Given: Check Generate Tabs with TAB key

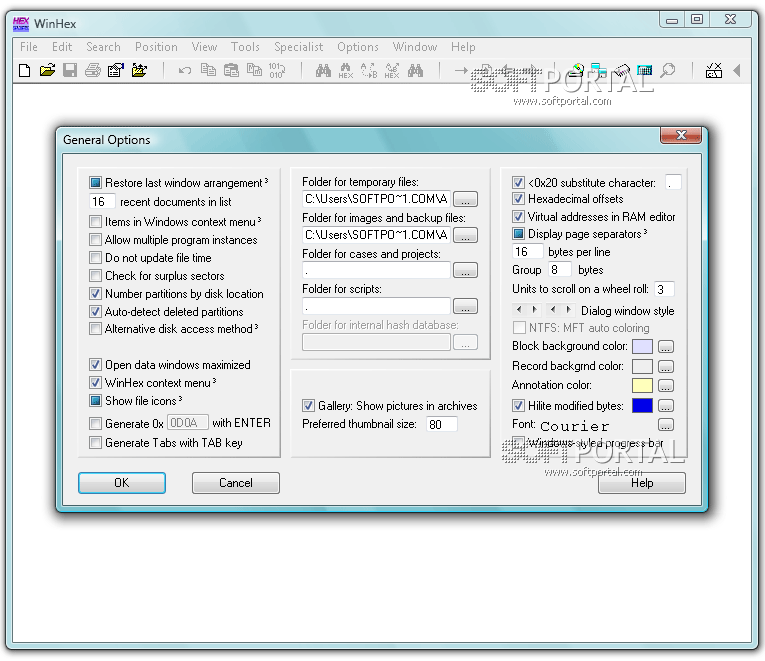Looking at the screenshot, I should (x=95, y=443).
